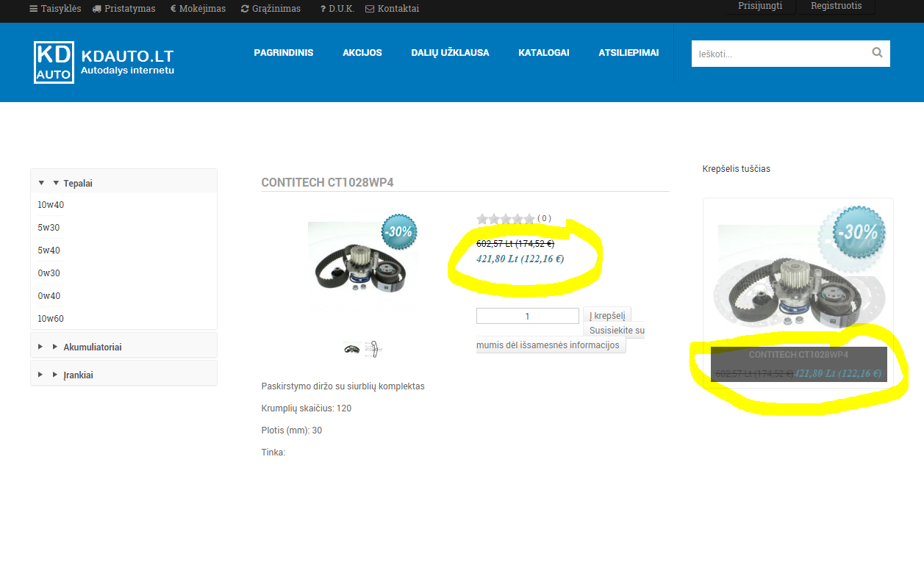Open the Kontaktai contact link
Screen dimensions: 924x562
(393, 9)
